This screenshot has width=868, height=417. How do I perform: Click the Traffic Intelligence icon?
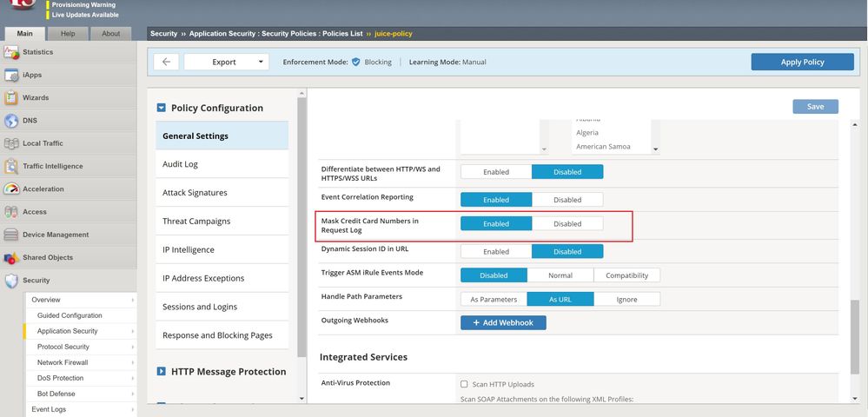(x=11, y=166)
